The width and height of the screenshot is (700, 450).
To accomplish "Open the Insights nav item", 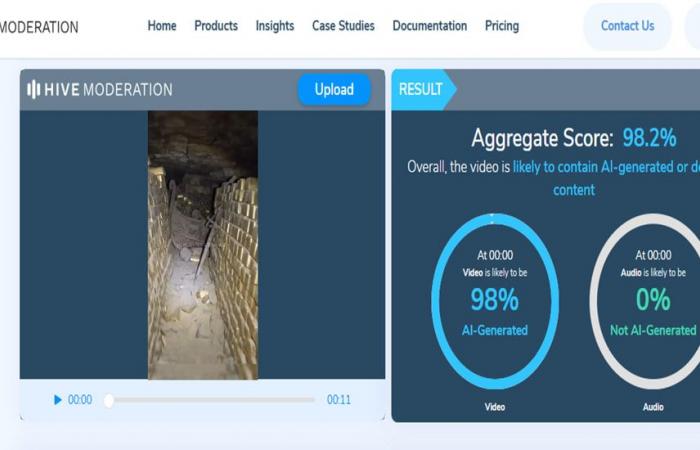I will (x=275, y=26).
